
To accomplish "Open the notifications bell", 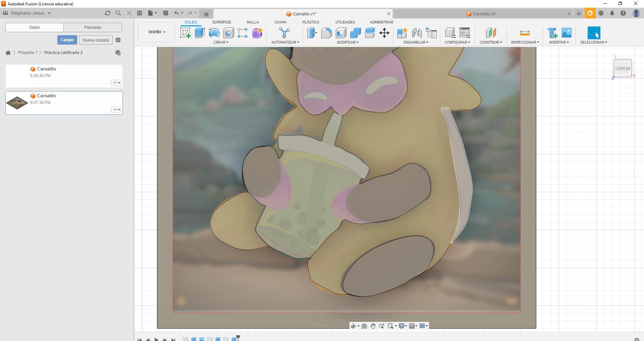I will (x=612, y=13).
